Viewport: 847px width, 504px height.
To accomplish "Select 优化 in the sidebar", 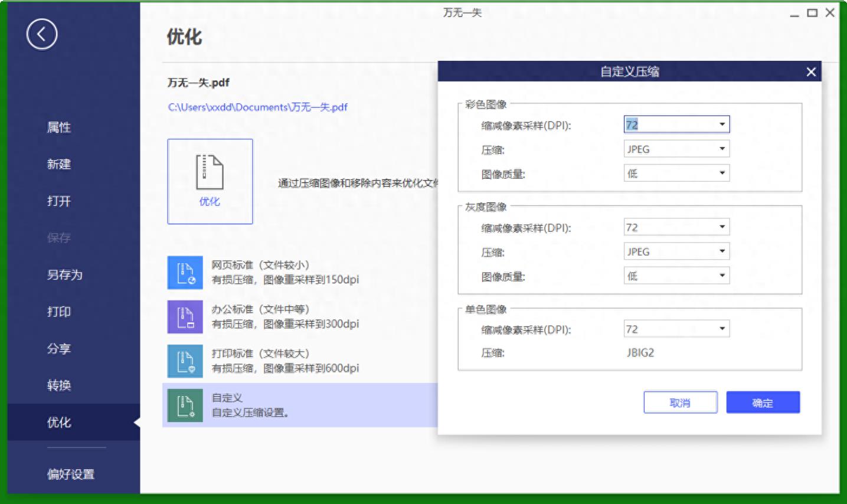I will 74,423.
